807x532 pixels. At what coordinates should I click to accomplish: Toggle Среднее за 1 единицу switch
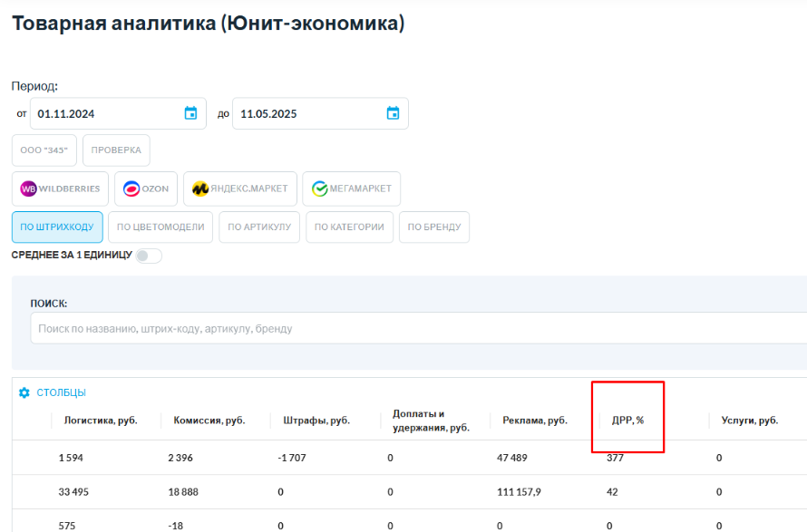[x=148, y=256]
